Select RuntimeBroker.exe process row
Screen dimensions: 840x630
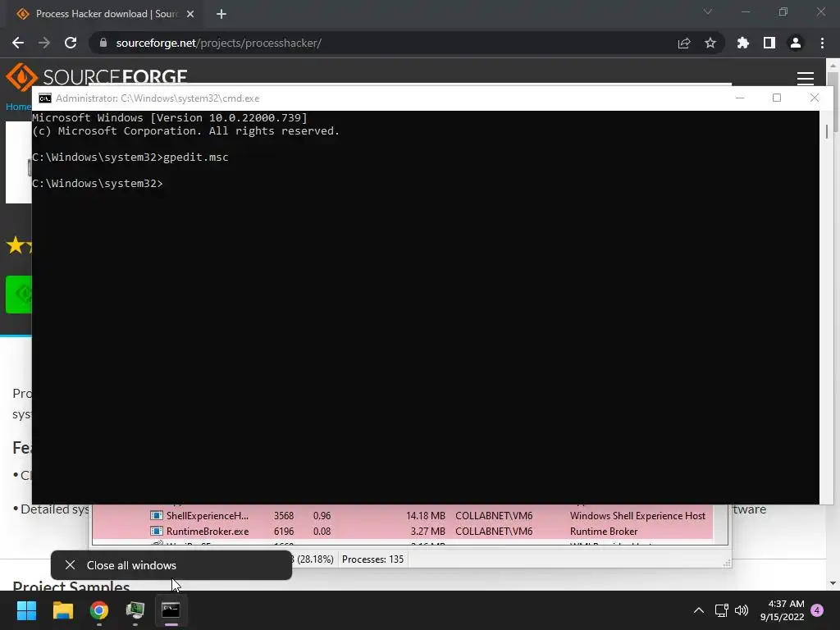coord(402,532)
